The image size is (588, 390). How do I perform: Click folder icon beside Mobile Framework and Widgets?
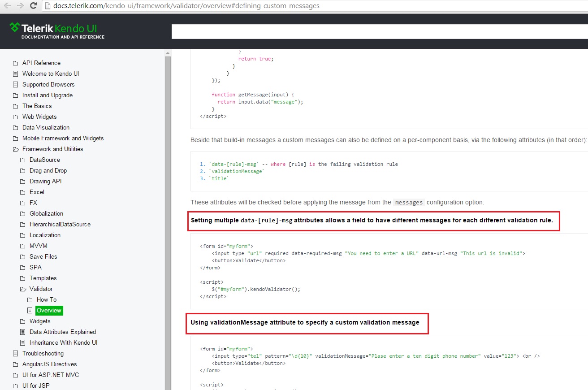[15, 139]
